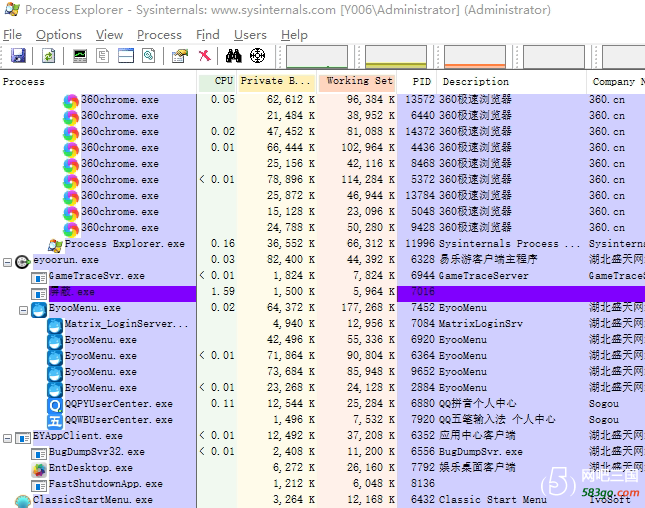Open the Options menu
This screenshot has height=508, width=645.
click(x=59, y=35)
